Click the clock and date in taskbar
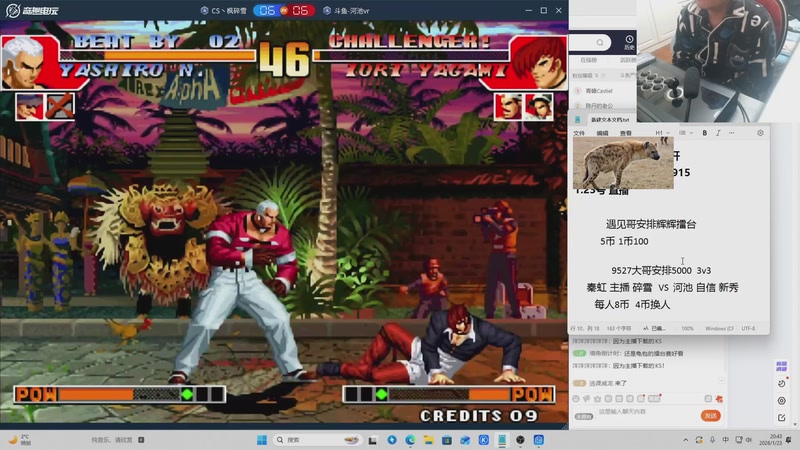800x450 pixels. [770, 440]
